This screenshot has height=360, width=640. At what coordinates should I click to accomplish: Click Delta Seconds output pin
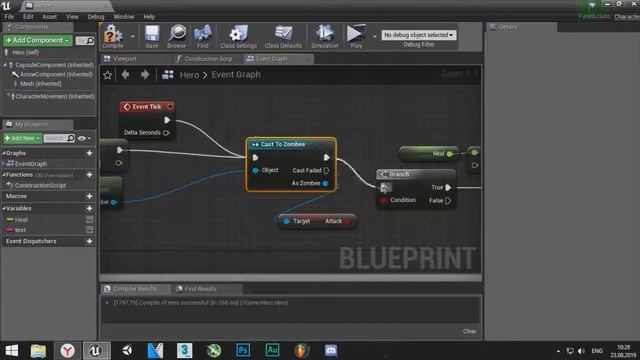click(166, 133)
